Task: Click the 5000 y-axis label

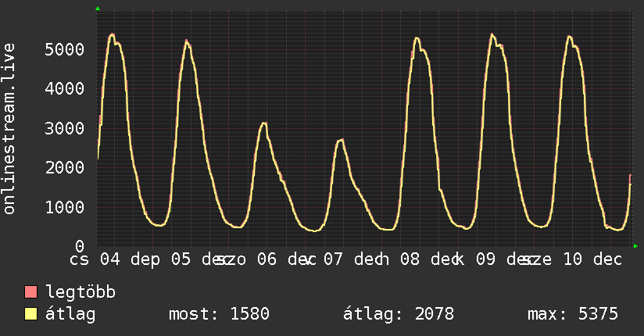Action: coord(65,50)
